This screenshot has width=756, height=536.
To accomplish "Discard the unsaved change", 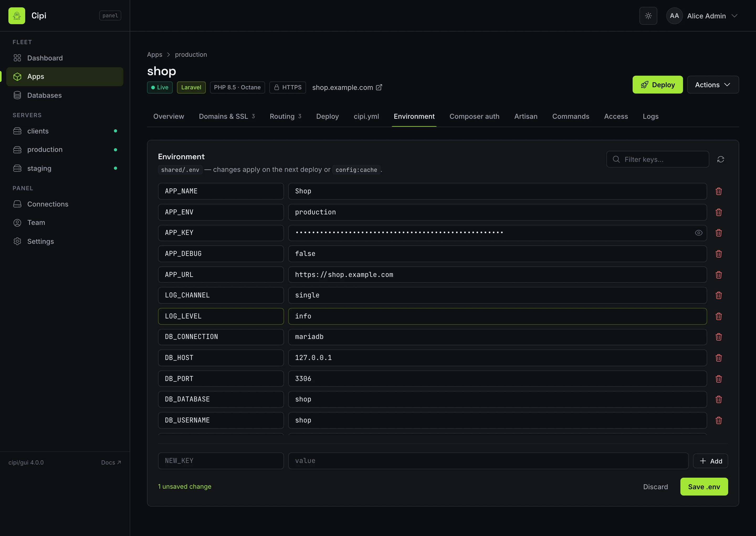I will pos(655,487).
